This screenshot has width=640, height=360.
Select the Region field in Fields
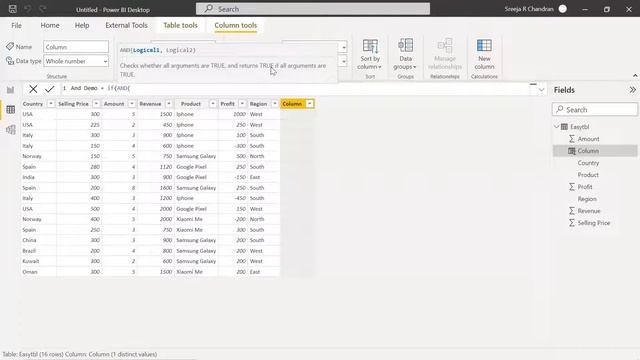point(587,199)
